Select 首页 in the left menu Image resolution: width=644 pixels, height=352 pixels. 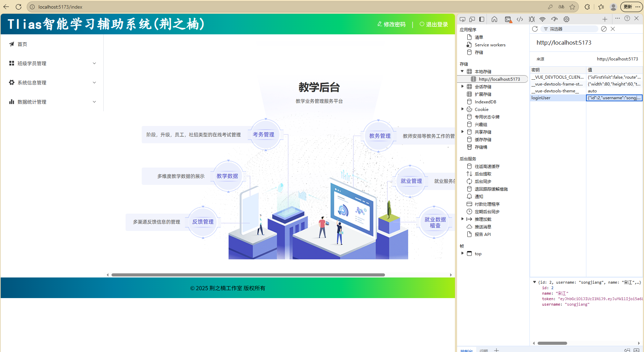[22, 44]
